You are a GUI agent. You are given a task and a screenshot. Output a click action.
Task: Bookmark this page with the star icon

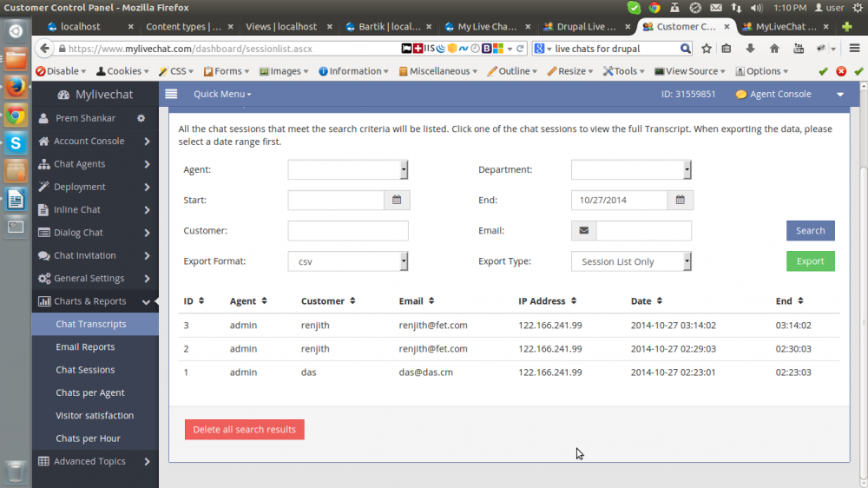pos(707,49)
